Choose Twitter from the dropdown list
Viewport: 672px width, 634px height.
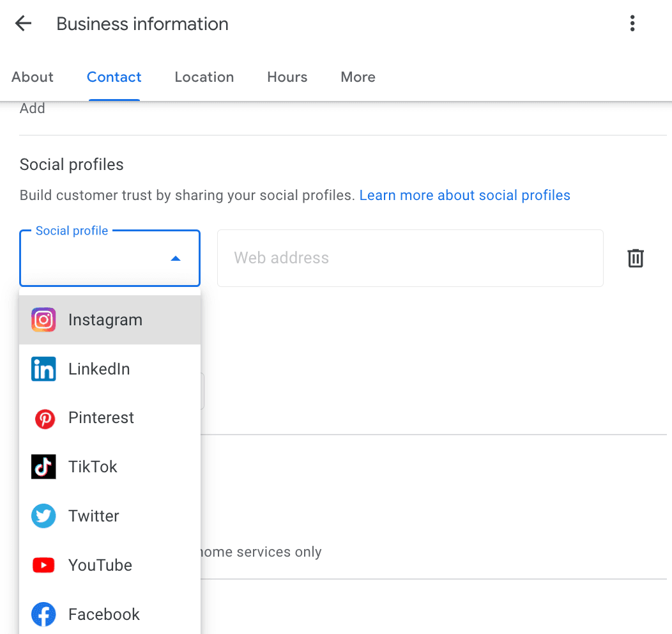110,516
